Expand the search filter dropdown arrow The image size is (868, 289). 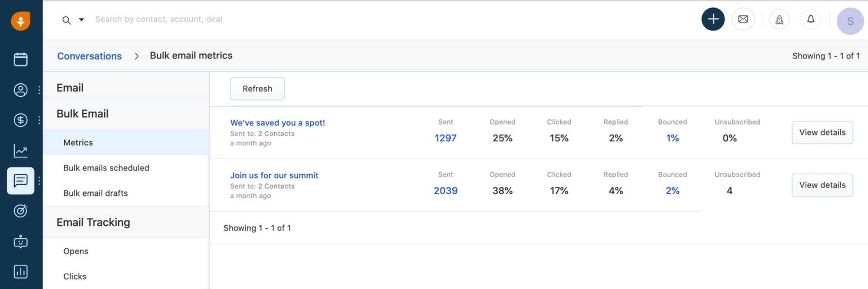[81, 20]
